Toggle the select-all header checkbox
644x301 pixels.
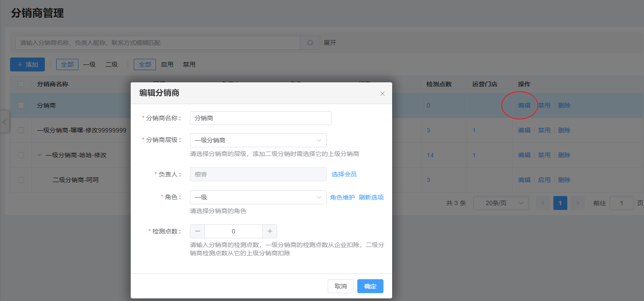[x=21, y=84]
